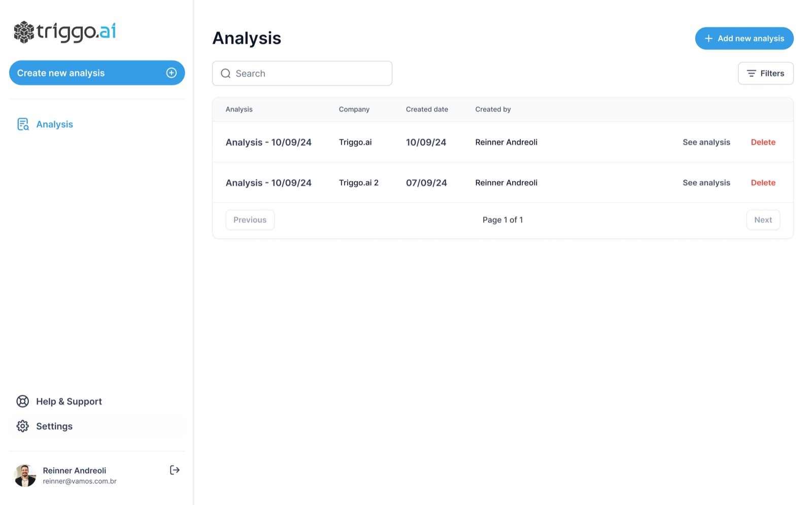Viewport: 812px width, 505px height.
Task: Click reinner@vamos.com.br email text
Action: pos(80,481)
